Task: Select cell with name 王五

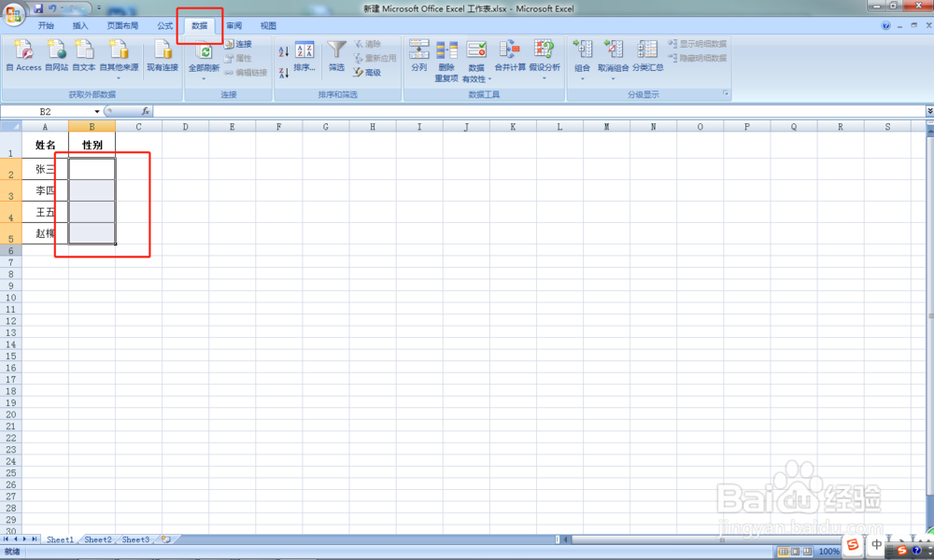Action: tap(45, 212)
